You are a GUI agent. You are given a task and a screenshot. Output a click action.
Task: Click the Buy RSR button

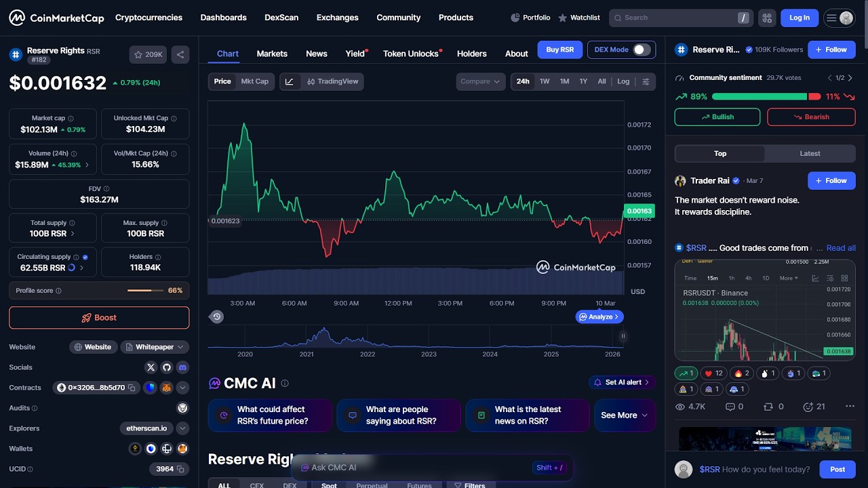[560, 49]
